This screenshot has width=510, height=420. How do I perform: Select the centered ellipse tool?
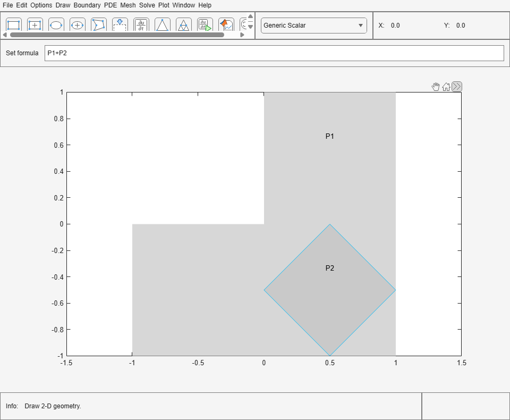click(x=77, y=24)
